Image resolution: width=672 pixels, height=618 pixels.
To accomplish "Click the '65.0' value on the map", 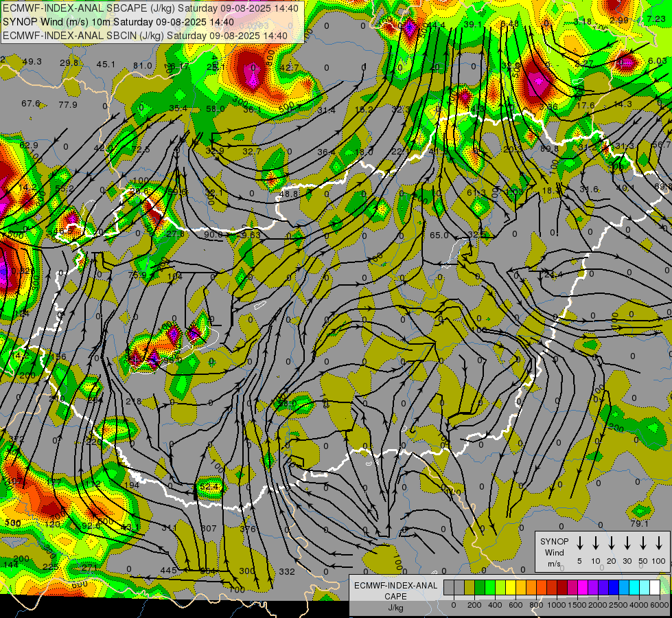I will (x=439, y=235).
